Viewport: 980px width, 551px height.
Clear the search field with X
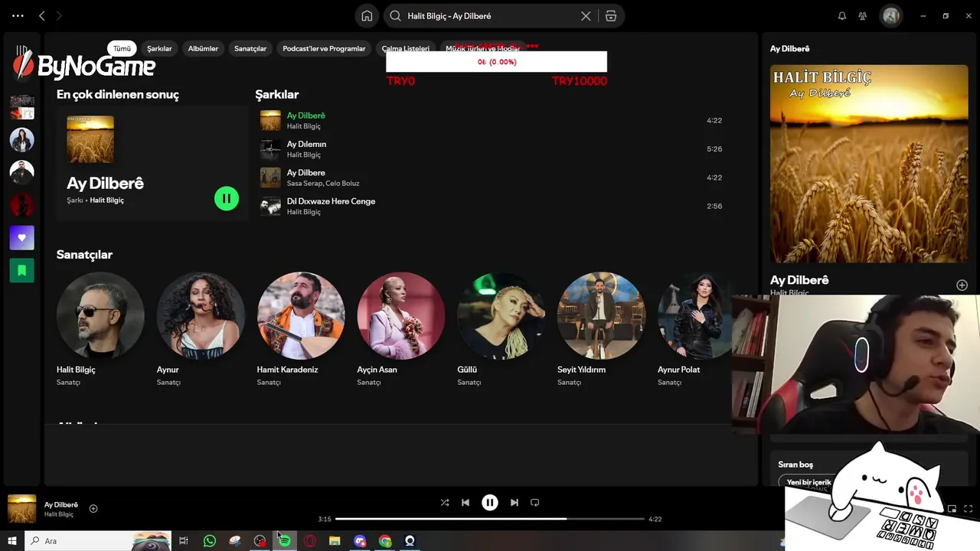[x=586, y=16]
